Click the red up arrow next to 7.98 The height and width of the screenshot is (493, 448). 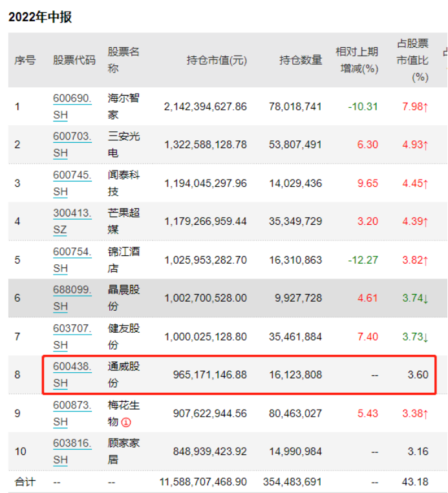coord(426,106)
